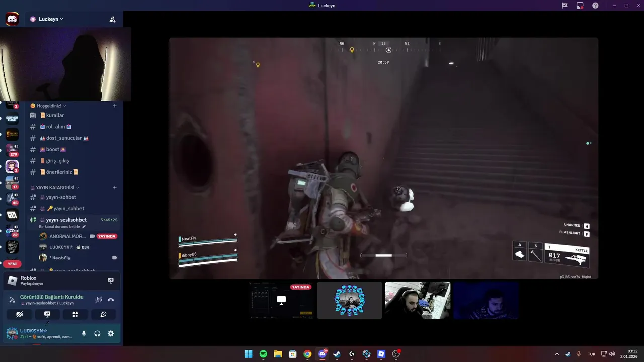Open File Explorer from the taskbar
Viewport: 644px width, 362px height.
coord(278,354)
